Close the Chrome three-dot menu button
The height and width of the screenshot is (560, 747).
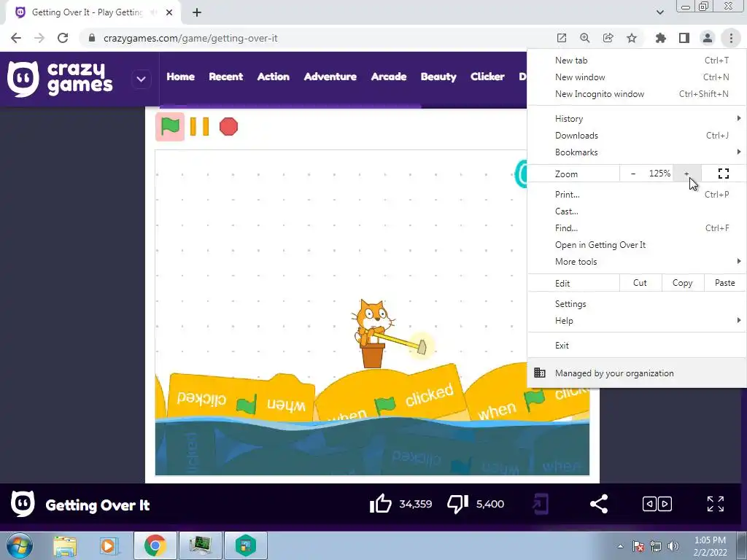pos(731,38)
